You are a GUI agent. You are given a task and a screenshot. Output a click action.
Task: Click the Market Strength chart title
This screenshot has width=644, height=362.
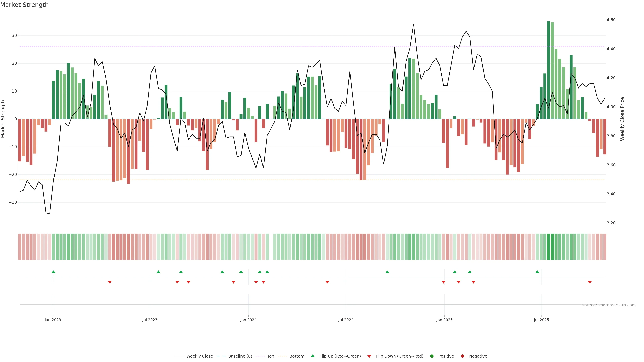click(24, 5)
